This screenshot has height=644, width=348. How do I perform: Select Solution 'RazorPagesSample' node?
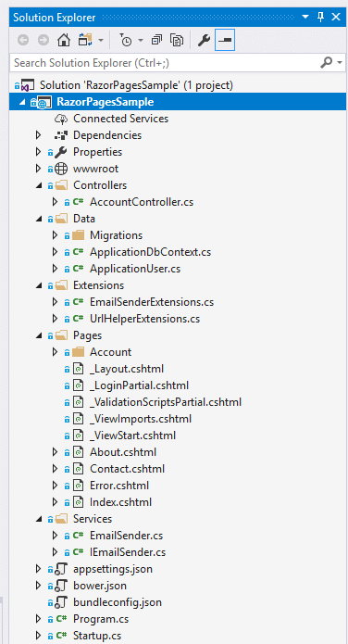pyautogui.click(x=136, y=85)
